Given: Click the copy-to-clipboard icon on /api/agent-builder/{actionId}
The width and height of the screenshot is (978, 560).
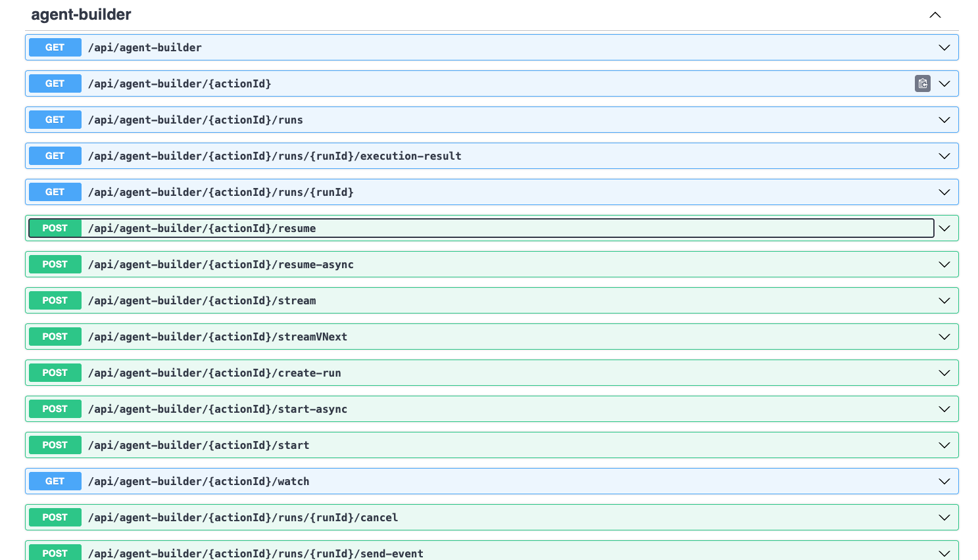Looking at the screenshot, I should pos(922,83).
